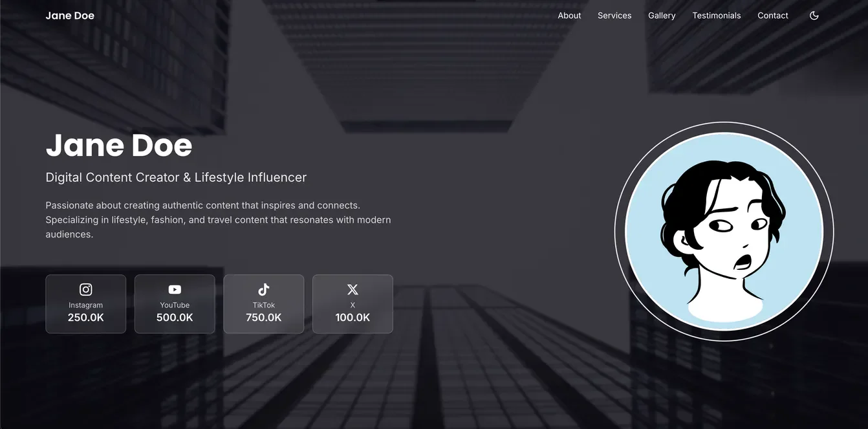The image size is (868, 429).
Task: Click the Instagram follower count 250.0K
Action: coord(86,318)
